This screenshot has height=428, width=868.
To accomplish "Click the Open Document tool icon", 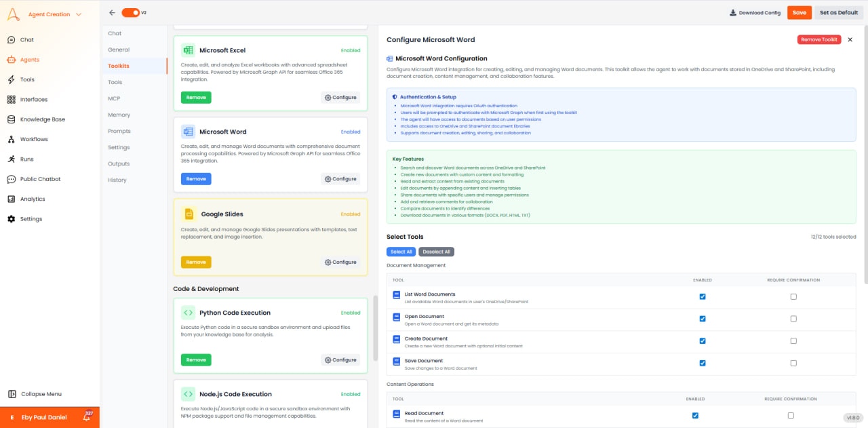I will [397, 319].
